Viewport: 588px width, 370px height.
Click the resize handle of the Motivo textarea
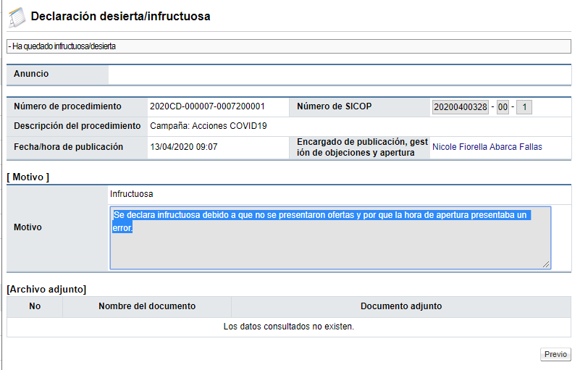(x=546, y=265)
